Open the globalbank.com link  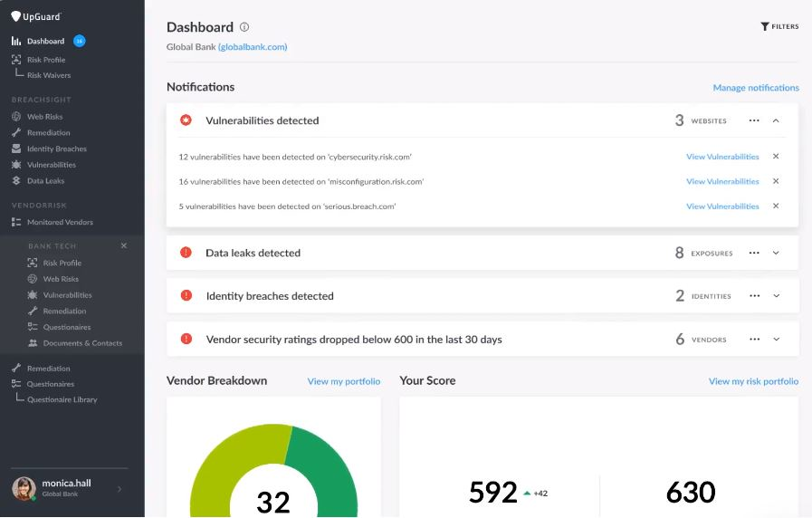point(253,47)
